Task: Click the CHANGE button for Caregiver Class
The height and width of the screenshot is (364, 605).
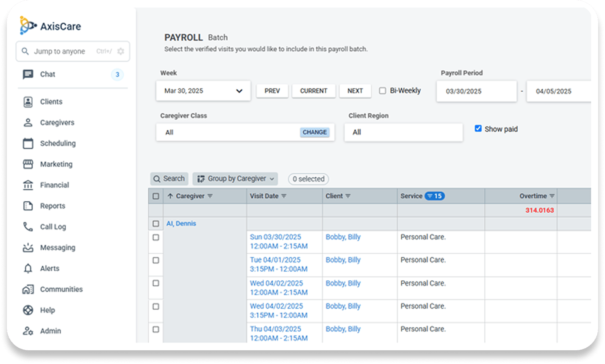Action: click(x=315, y=132)
